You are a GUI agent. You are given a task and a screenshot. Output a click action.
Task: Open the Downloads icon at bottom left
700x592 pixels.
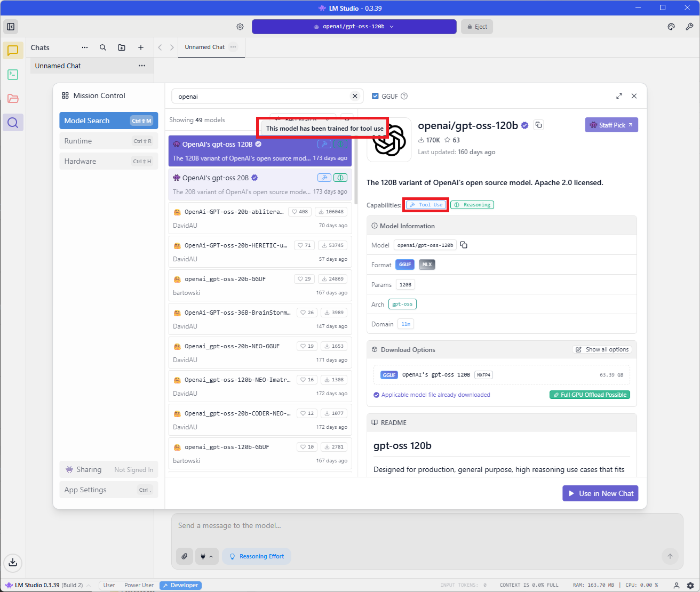point(13,562)
